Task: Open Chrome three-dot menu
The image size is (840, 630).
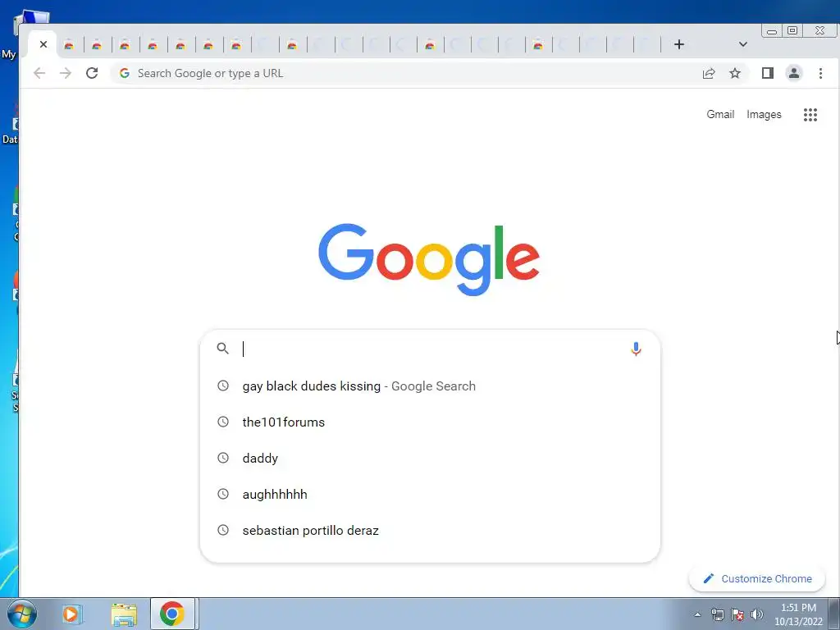Action: click(820, 73)
